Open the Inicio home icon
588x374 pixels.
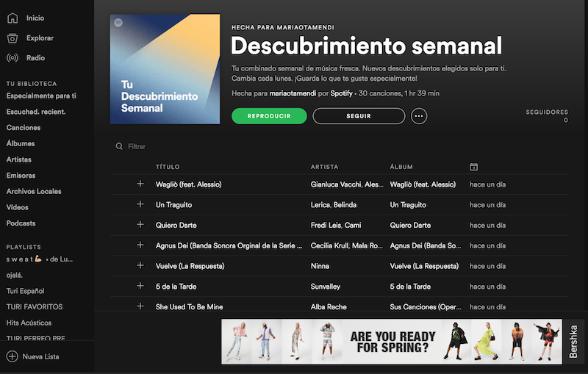point(12,18)
